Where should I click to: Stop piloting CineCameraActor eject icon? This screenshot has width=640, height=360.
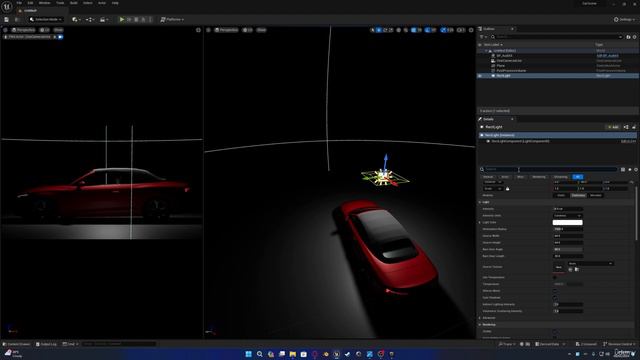(55, 37)
